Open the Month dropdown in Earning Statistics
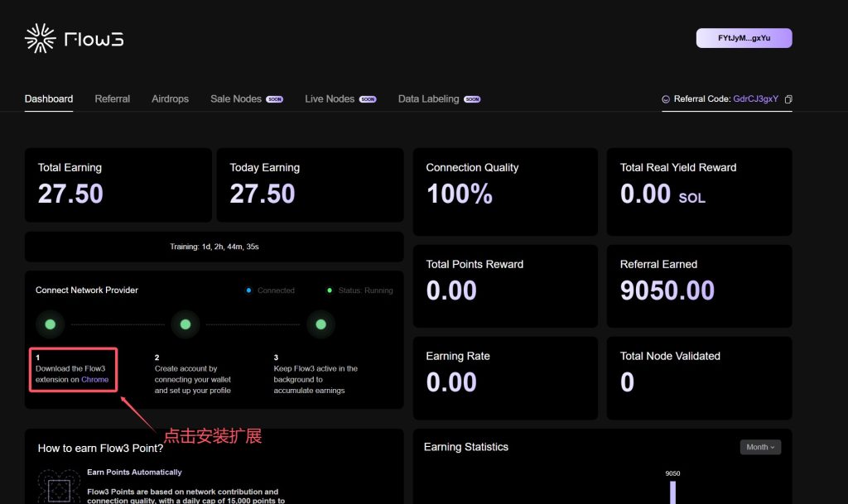This screenshot has width=848, height=504. [760, 447]
